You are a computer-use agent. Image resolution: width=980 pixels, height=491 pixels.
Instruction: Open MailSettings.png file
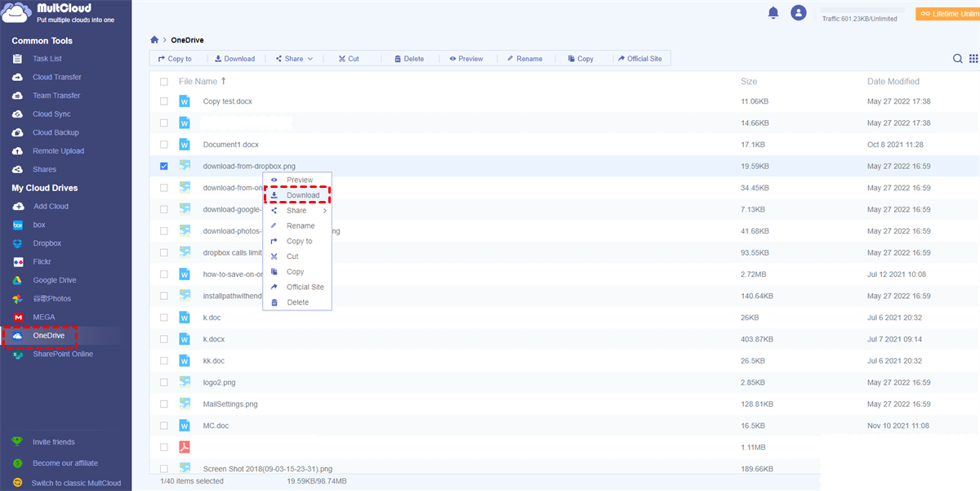point(230,404)
